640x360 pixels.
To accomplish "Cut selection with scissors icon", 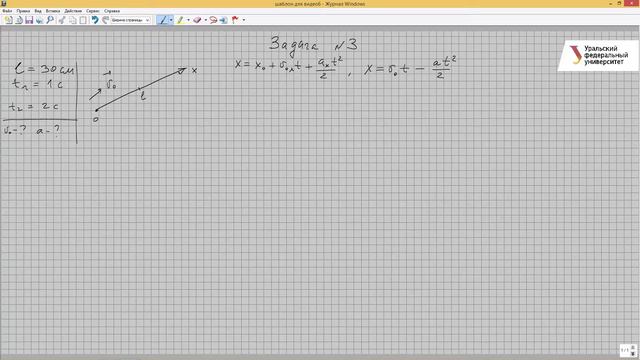I will (62, 20).
